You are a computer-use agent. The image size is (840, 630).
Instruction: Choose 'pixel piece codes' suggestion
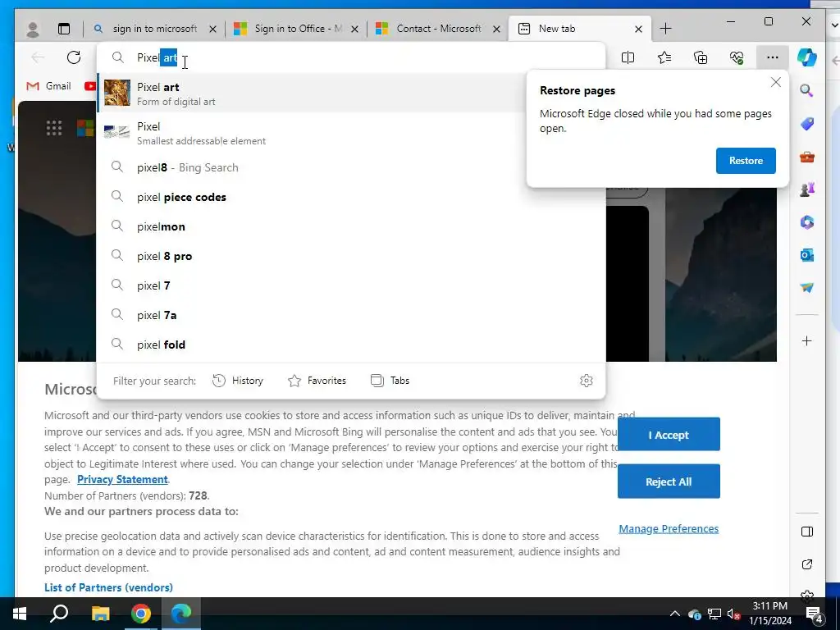click(x=351, y=197)
